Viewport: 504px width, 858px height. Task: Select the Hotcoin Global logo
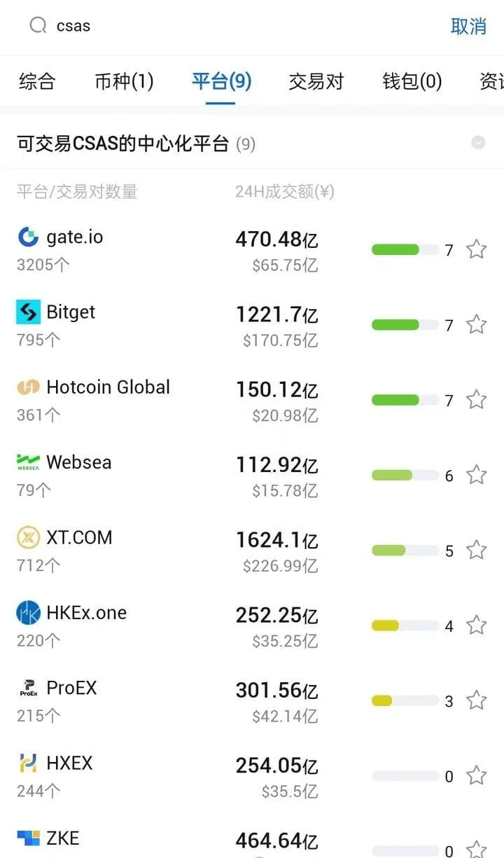pos(28,387)
